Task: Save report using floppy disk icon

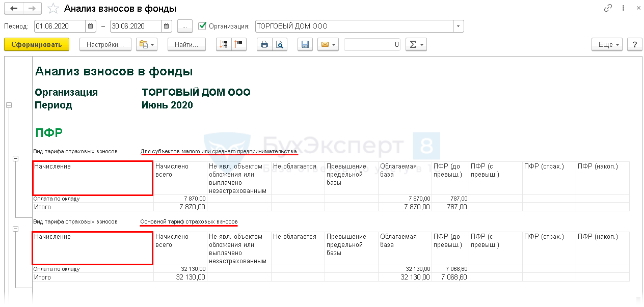Action: click(x=305, y=45)
